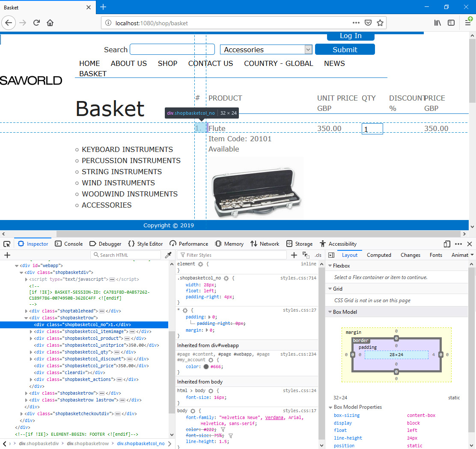Open the Storage tab
The width and height of the screenshot is (476, 449).
pos(299,244)
